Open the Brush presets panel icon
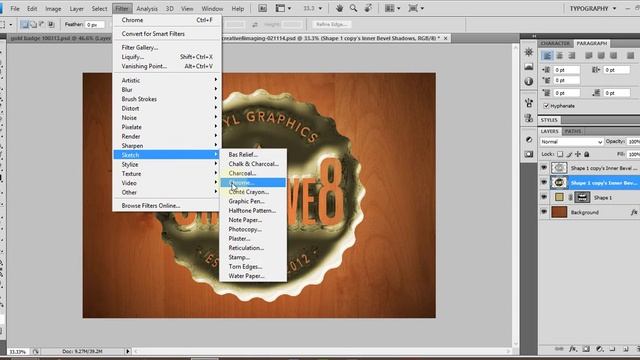Viewport: 640px width, 360px height. tap(529, 102)
